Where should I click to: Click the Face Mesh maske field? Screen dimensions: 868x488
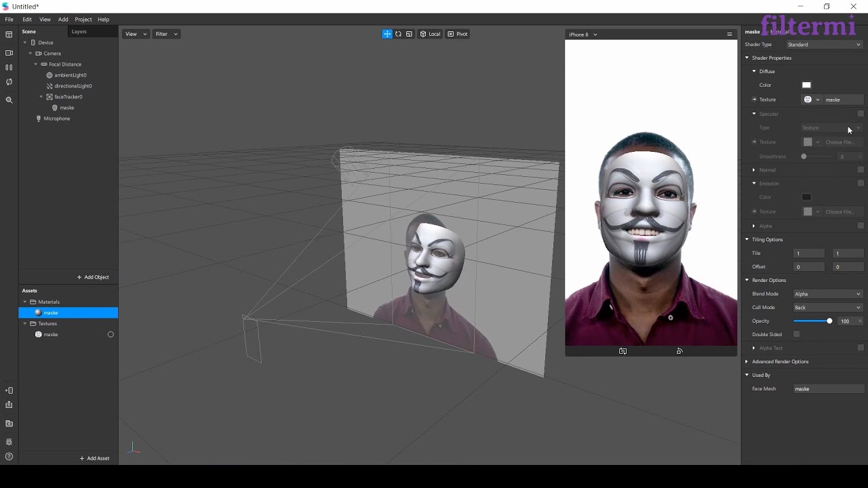pos(829,389)
